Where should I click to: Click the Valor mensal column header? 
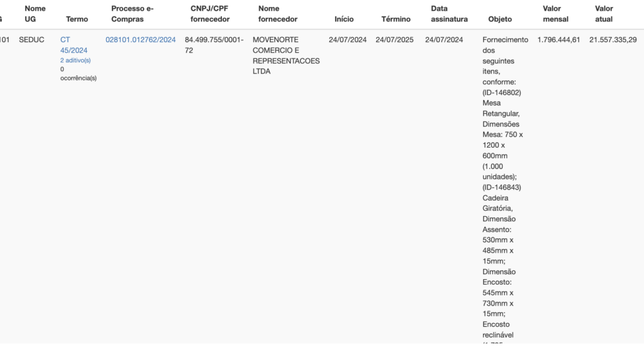click(555, 14)
